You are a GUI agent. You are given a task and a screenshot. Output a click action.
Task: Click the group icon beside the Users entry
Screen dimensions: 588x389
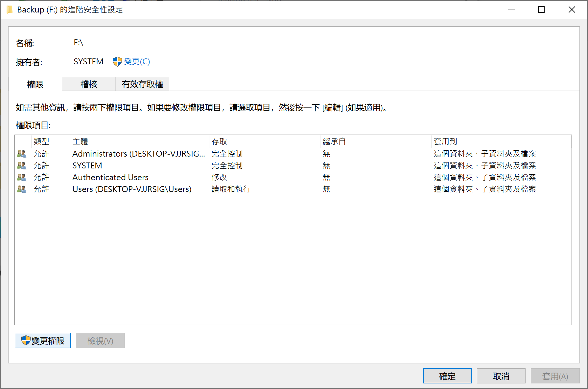pos(22,189)
